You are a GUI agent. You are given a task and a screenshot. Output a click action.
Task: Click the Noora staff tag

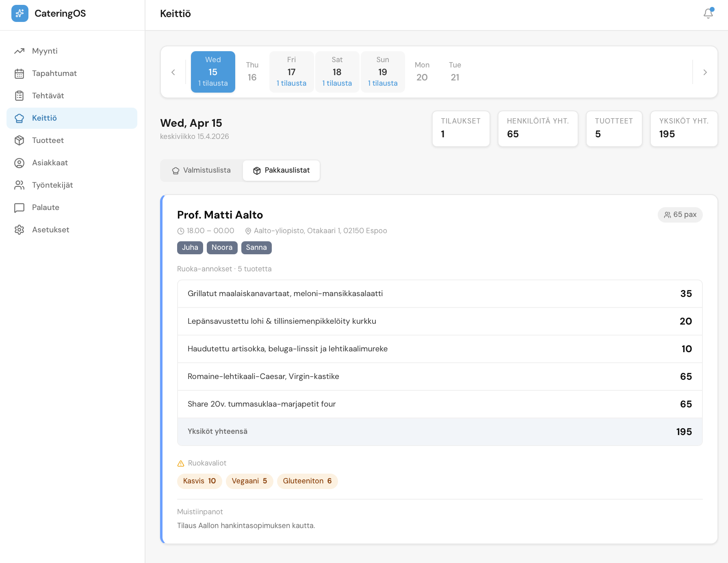point(222,248)
